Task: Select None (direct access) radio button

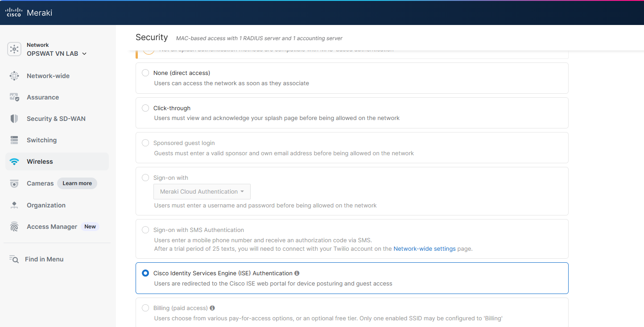Action: [x=145, y=73]
